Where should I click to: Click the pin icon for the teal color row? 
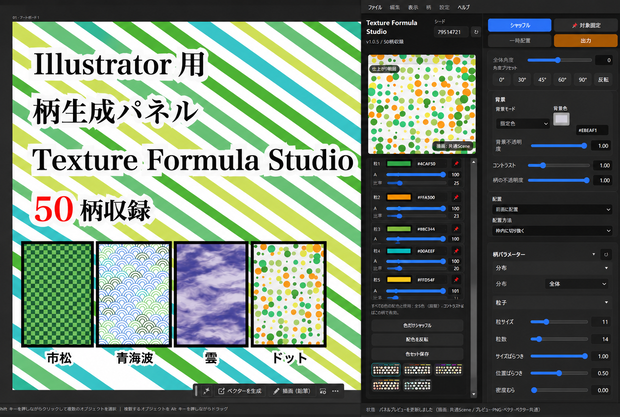pos(456,251)
